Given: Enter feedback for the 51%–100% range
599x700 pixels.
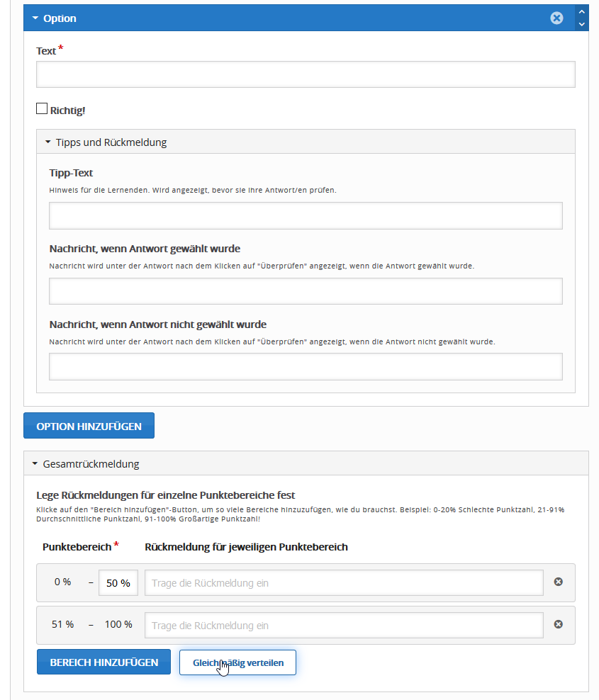Looking at the screenshot, I should (x=344, y=626).
